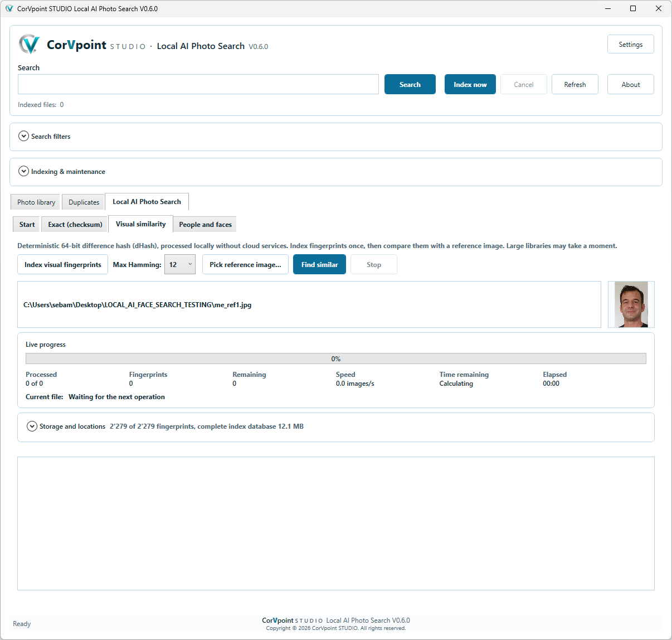Click the reference face thumbnail

click(x=631, y=304)
